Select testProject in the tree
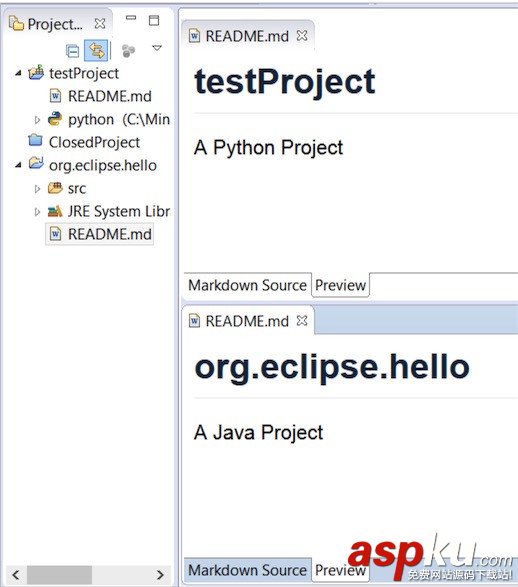The width and height of the screenshot is (518, 587). tap(84, 73)
